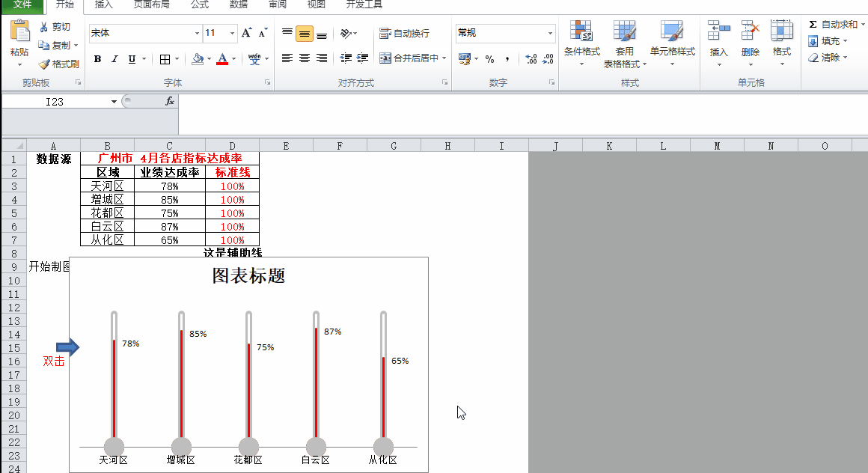
Task: Click the percent style % icon
Action: click(x=489, y=59)
